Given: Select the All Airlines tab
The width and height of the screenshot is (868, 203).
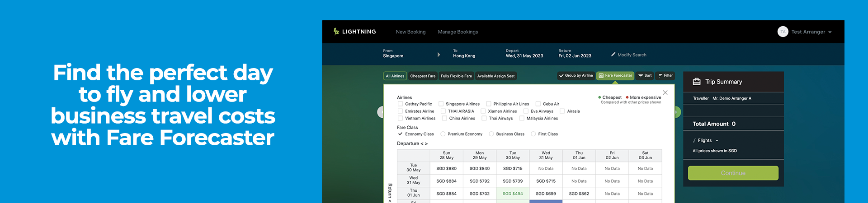Looking at the screenshot, I should coord(395,76).
